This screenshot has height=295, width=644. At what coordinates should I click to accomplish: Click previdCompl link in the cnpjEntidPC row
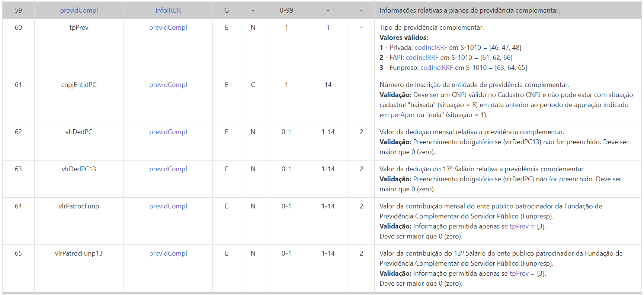coord(168,85)
